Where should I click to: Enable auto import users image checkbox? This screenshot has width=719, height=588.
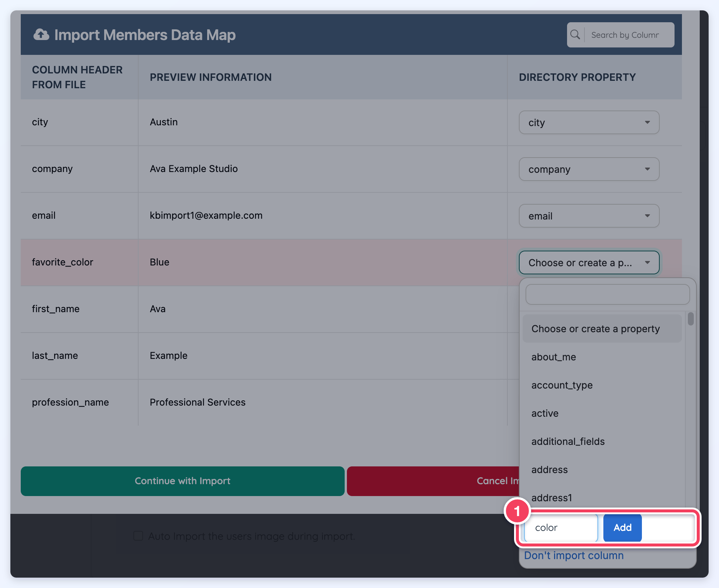point(138,536)
